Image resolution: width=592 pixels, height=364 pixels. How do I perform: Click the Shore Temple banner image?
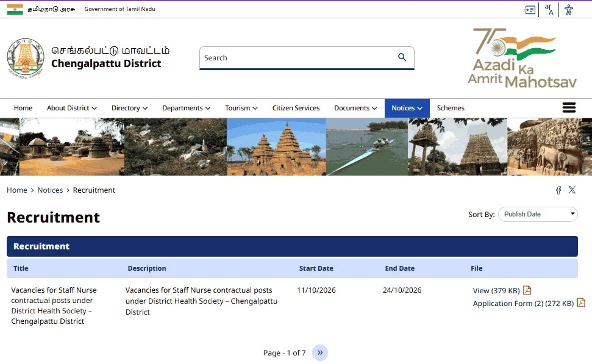coord(276,146)
